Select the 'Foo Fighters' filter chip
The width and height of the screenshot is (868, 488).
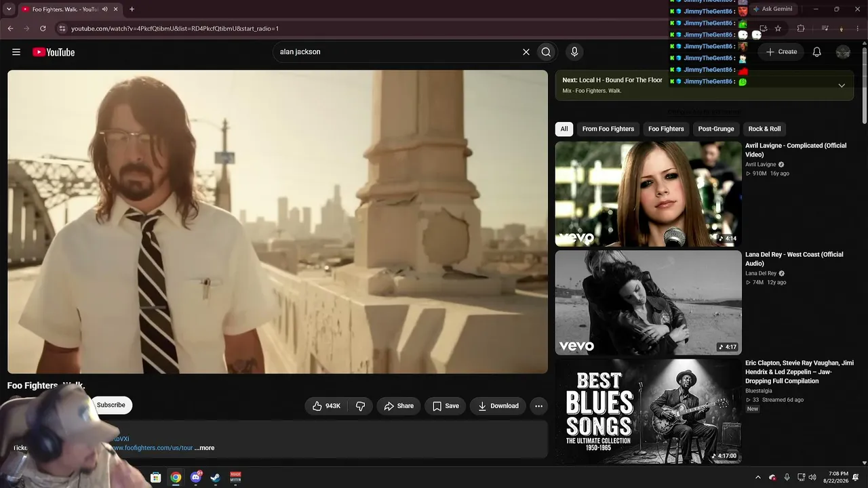coord(666,129)
